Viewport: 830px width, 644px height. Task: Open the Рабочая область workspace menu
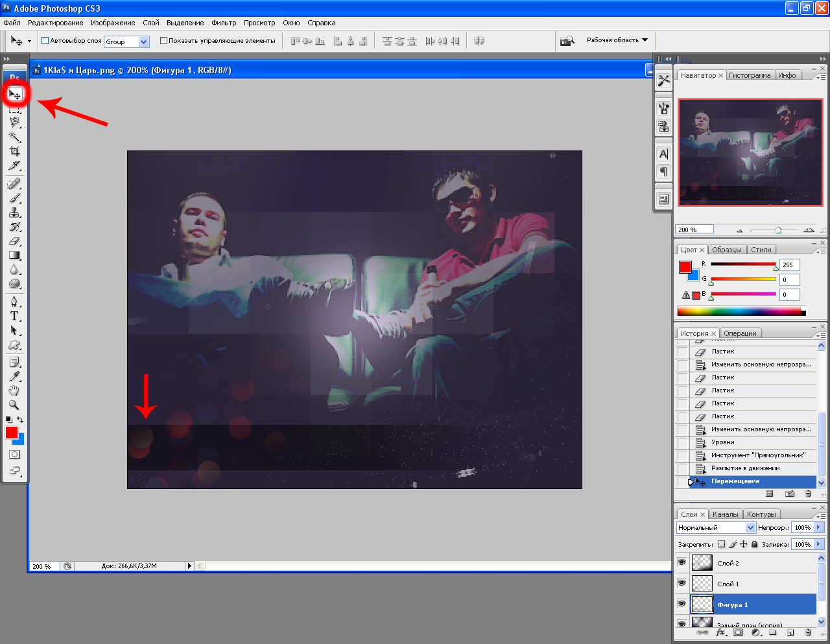[x=617, y=40]
